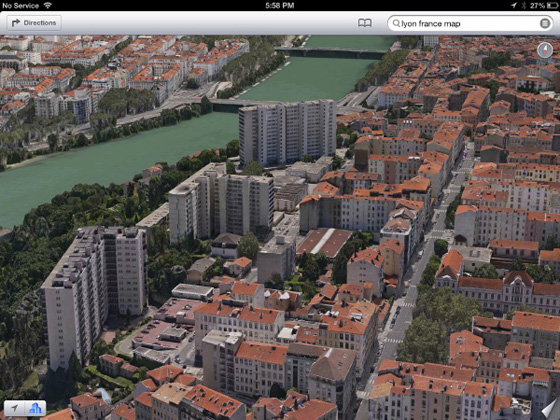Tap the Wi-Fi icon in status bar
This screenshot has width=560, height=420.
point(47,5)
